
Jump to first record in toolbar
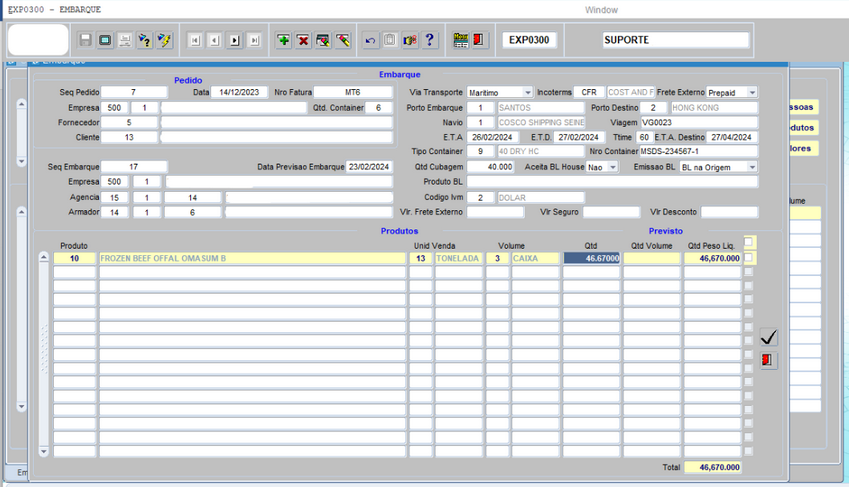coord(194,40)
